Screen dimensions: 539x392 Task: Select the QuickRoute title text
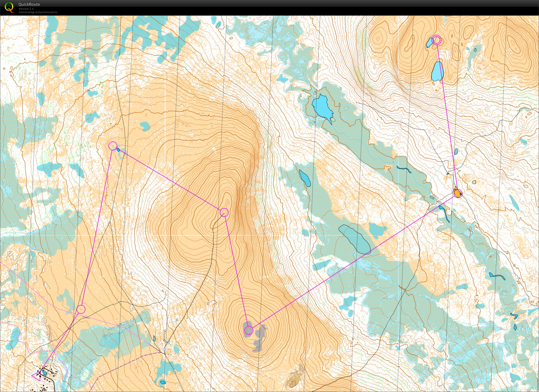click(29, 4)
